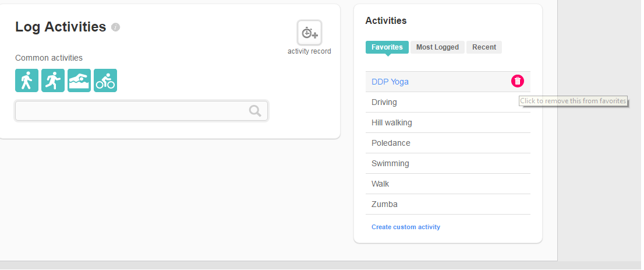Viewport: 644px width, 270px height.
Task: Choose Poledance in the favorites list
Action: (x=448, y=143)
